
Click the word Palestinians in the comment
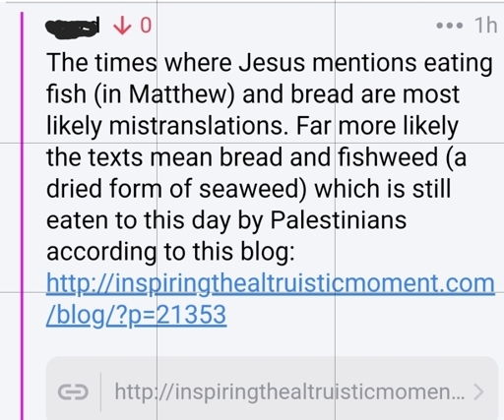pyautogui.click(x=339, y=220)
